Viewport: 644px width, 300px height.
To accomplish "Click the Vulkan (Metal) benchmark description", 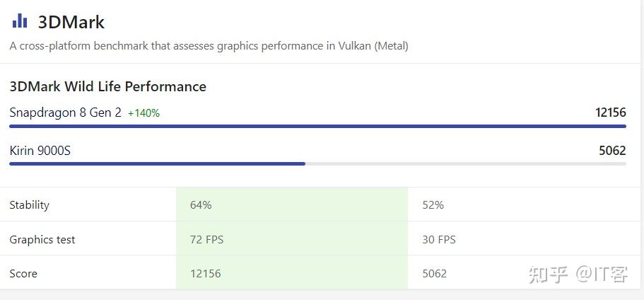I will (x=209, y=46).
